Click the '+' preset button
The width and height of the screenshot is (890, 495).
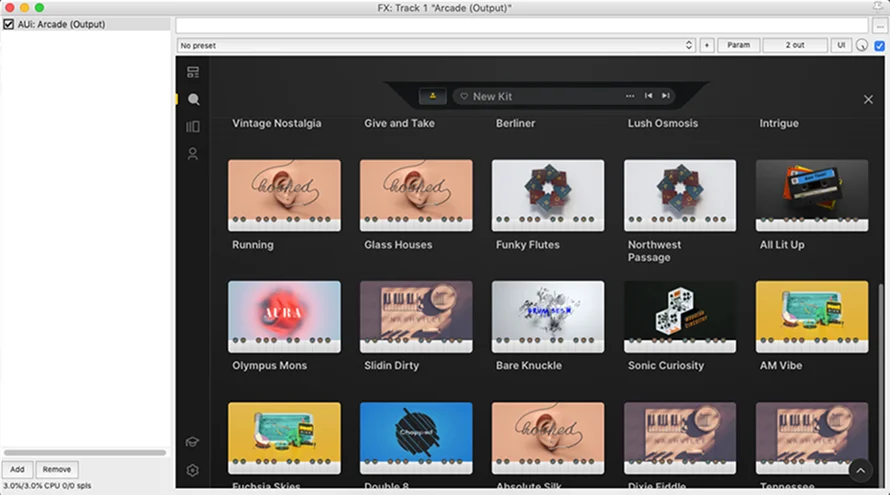pyautogui.click(x=706, y=45)
